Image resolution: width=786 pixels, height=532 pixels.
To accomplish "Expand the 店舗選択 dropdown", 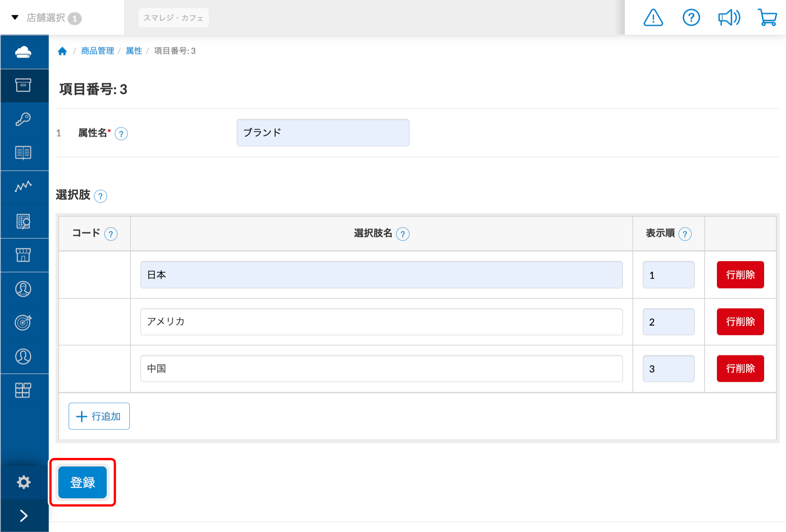I will tap(46, 18).
